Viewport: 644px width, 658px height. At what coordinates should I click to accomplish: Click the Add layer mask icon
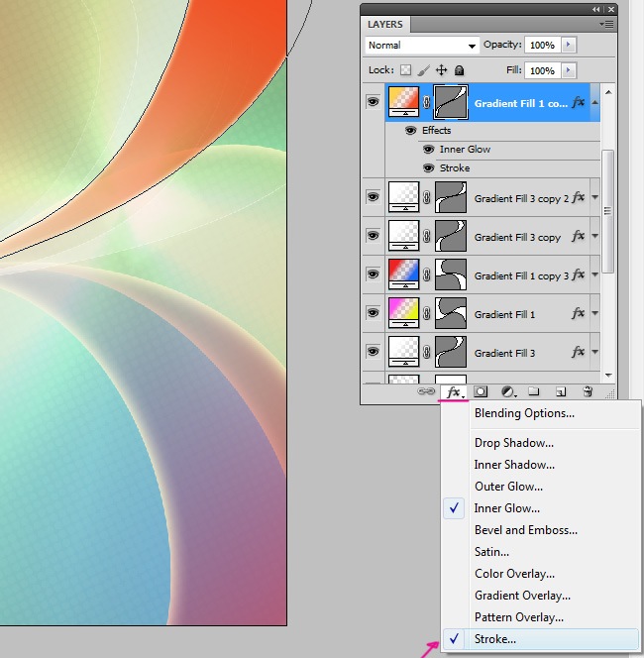tap(481, 392)
